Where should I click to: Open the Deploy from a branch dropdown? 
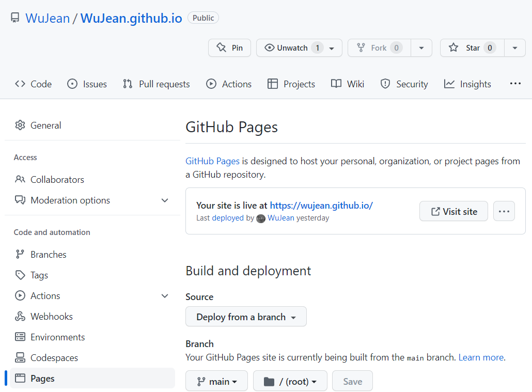pyautogui.click(x=246, y=317)
